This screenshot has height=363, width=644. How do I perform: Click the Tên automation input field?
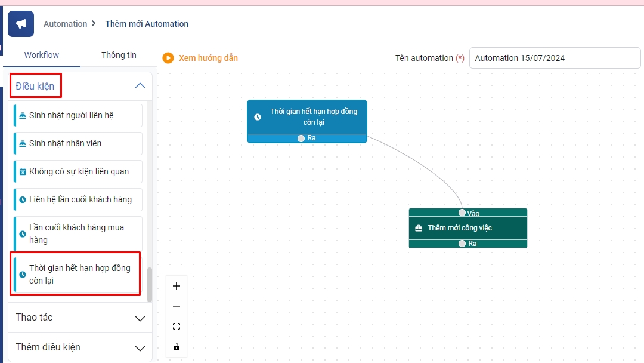pos(555,58)
